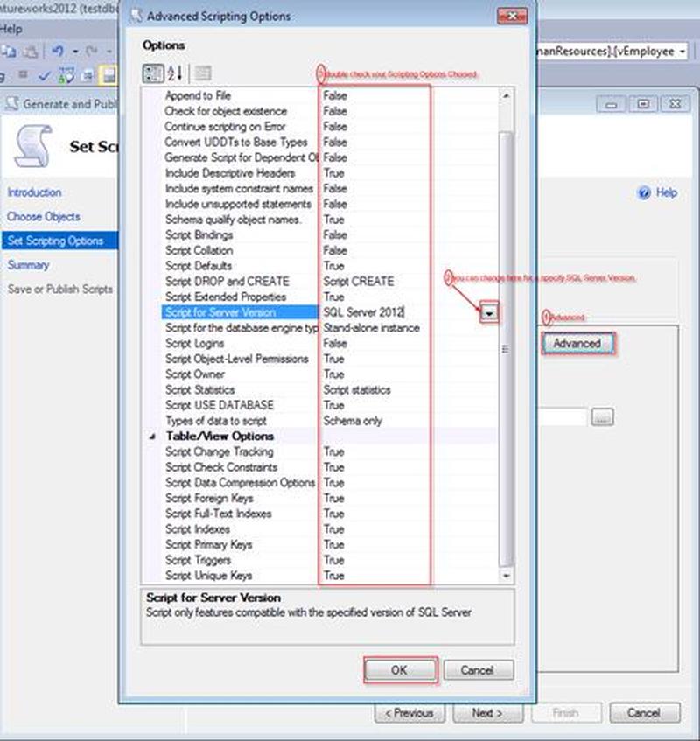Click the Help question mark icon
Image resolution: width=700 pixels, height=741 pixels.
coord(644,192)
